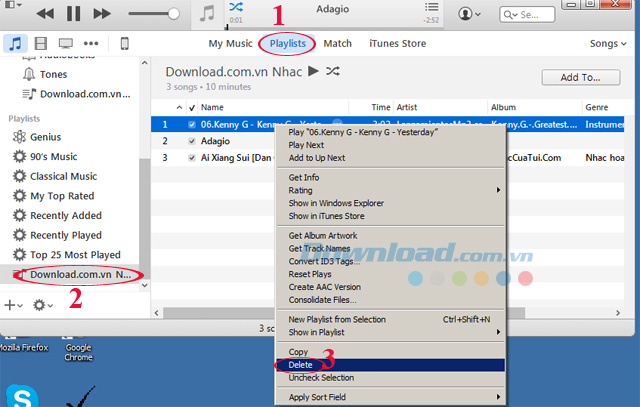The width and height of the screenshot is (640, 407).
Task: Expand the Rating submenu
Action: [390, 190]
